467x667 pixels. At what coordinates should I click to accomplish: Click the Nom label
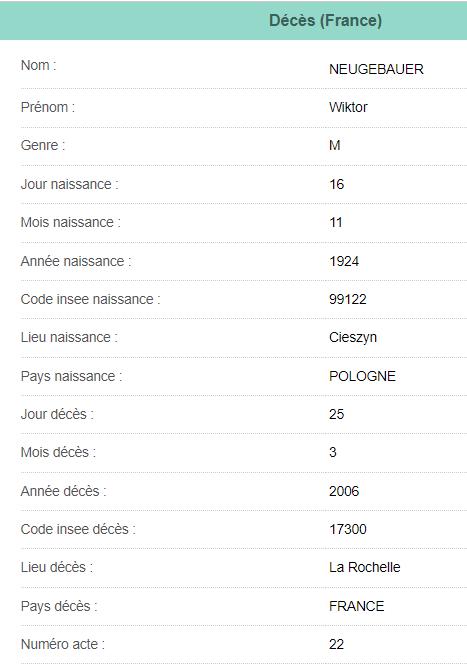coord(38,65)
